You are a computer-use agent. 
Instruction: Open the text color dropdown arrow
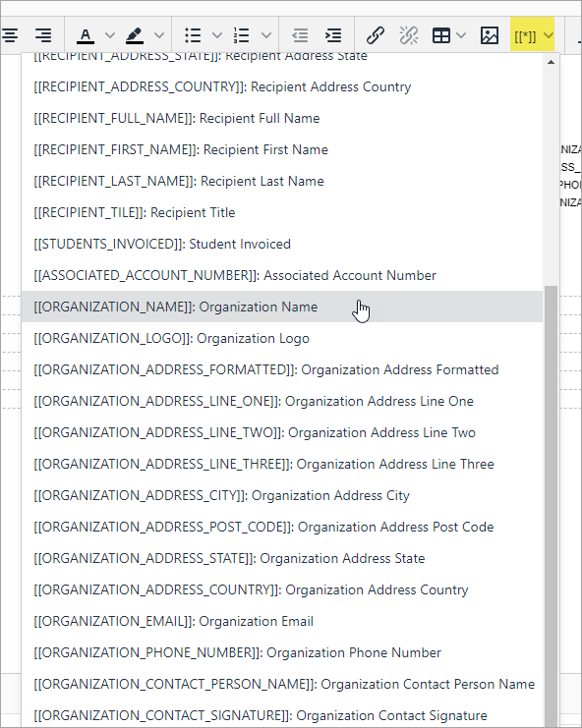click(x=110, y=35)
